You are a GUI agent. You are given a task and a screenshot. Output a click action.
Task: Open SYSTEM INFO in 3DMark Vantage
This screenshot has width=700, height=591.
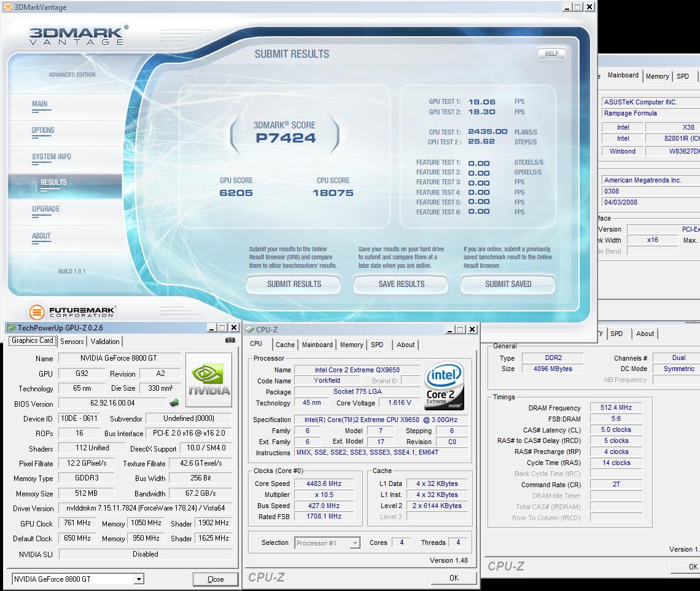click(52, 157)
